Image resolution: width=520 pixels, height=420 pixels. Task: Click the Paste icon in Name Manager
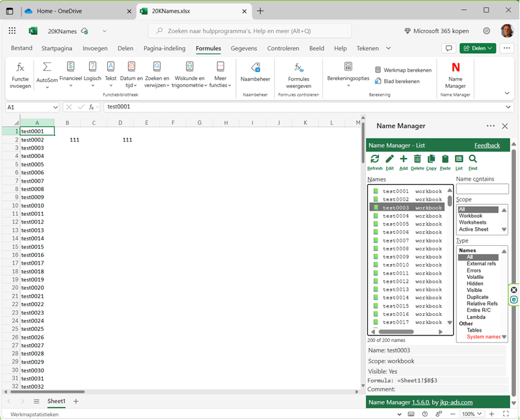point(445,158)
